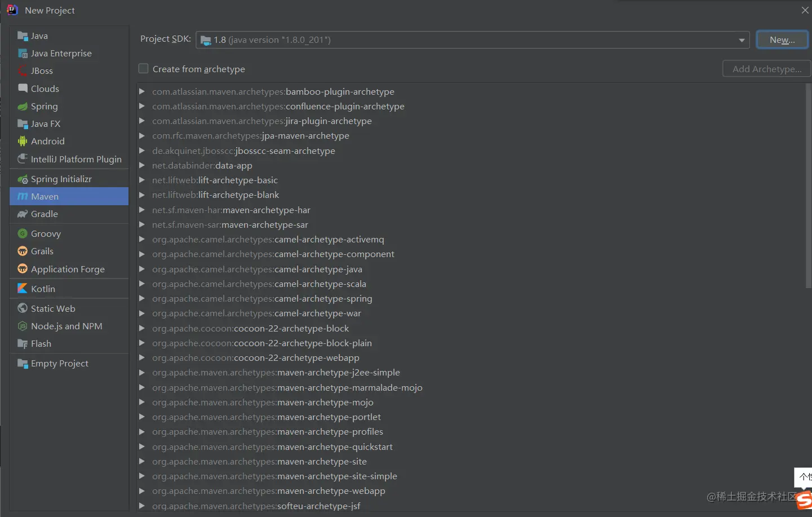
Task: Click the Grails icon
Action: coord(23,251)
